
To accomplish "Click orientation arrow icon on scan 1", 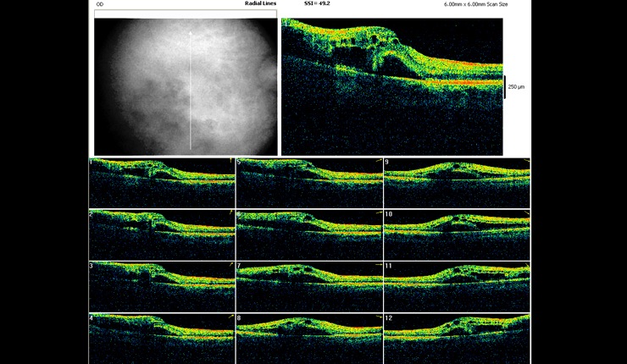I will click(x=230, y=161).
